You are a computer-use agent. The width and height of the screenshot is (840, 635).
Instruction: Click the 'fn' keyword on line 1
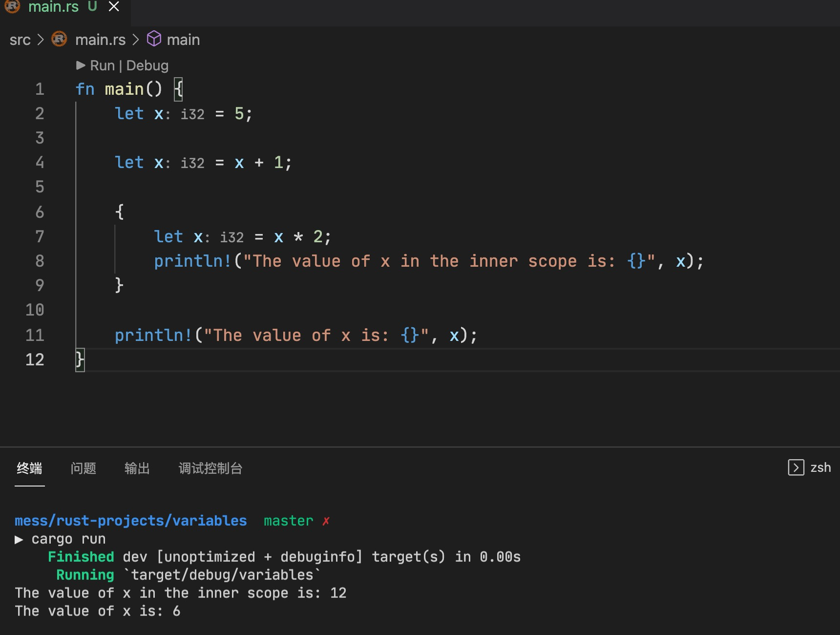click(x=85, y=89)
